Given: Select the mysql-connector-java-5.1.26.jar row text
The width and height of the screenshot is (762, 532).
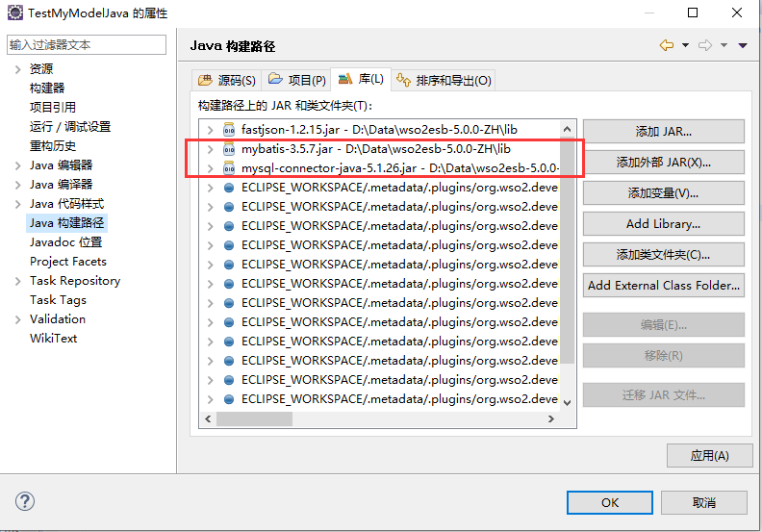Looking at the screenshot, I should pos(399,168).
